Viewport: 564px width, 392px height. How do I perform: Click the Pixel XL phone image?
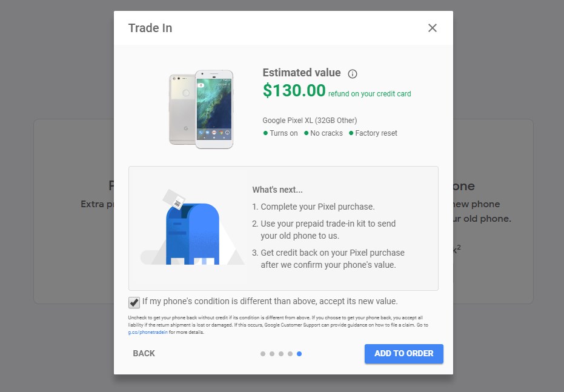coord(201,109)
